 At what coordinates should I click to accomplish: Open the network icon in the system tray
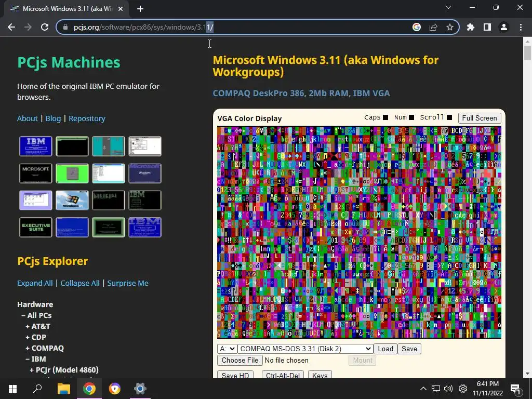[x=436, y=389]
